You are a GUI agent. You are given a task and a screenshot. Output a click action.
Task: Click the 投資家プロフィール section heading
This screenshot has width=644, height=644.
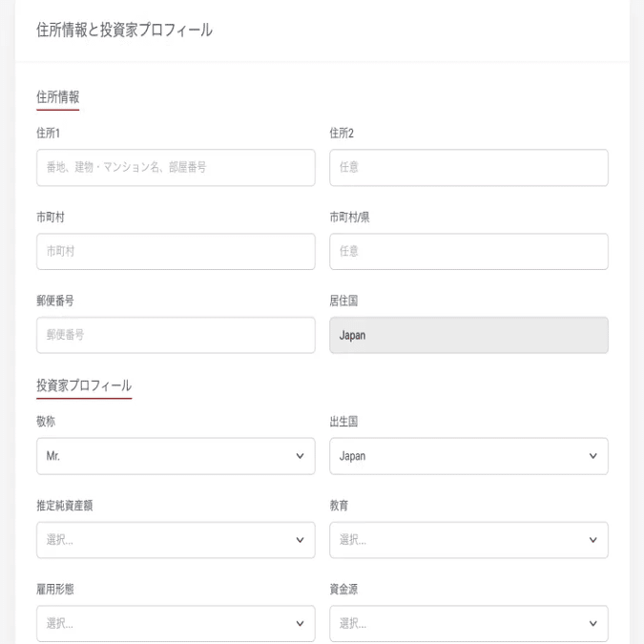point(84,385)
